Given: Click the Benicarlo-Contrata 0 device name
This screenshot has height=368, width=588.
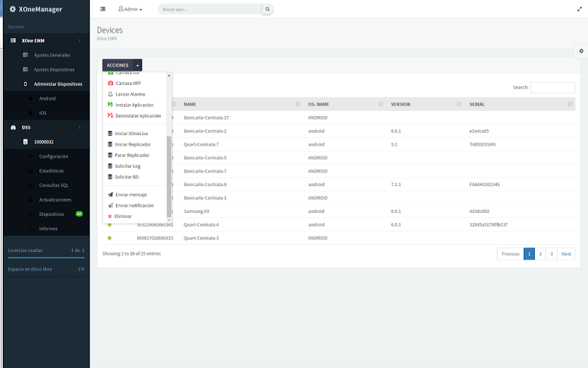Looking at the screenshot, I should [x=205, y=185].
